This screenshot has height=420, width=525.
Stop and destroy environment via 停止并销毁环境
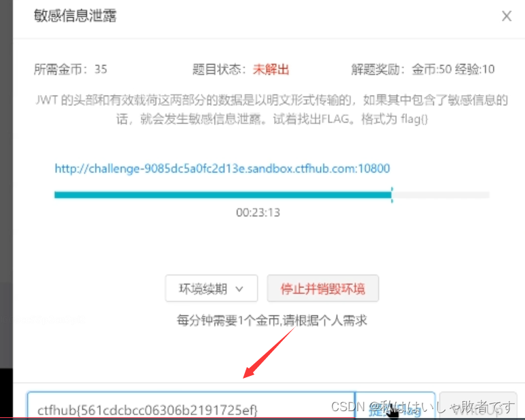coord(323,288)
